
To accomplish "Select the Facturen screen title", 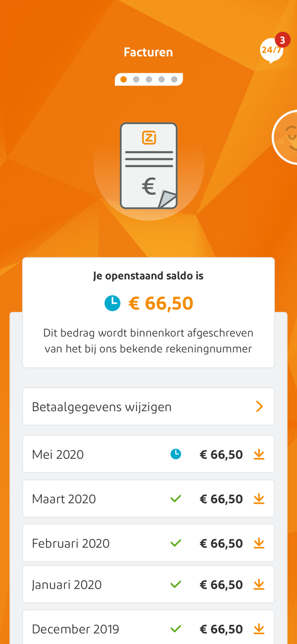I will click(x=148, y=52).
